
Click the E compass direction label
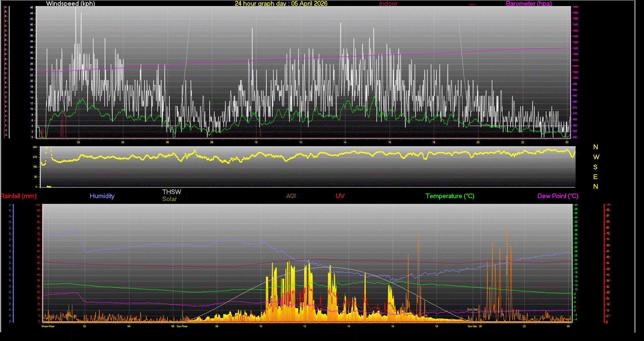click(x=595, y=177)
